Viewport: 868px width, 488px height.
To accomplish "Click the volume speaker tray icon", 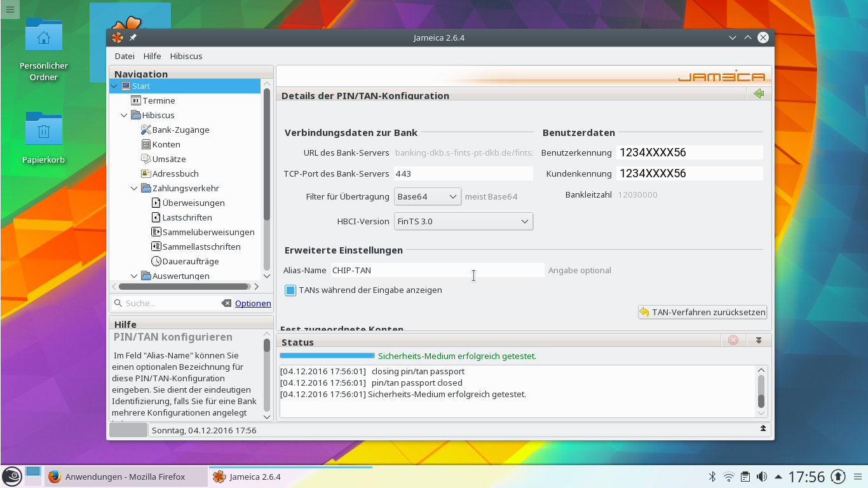I will 761,477.
